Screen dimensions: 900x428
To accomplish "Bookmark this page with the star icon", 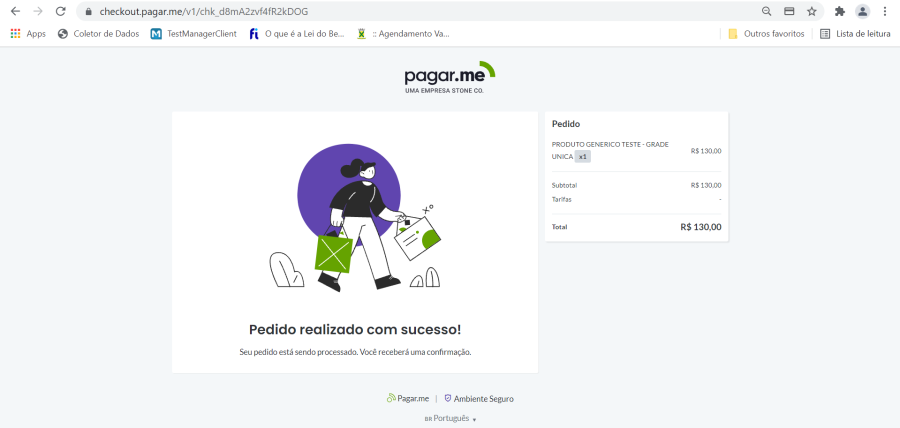I will point(812,11).
